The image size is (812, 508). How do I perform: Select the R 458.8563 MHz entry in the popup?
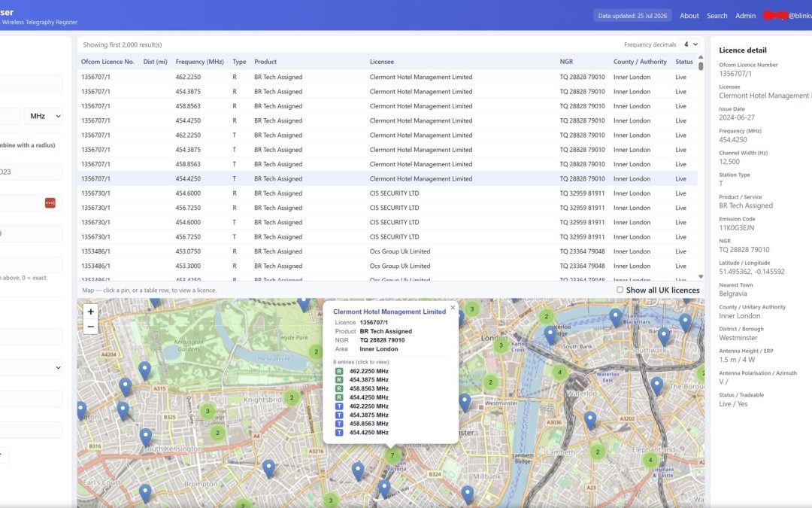pos(362,389)
